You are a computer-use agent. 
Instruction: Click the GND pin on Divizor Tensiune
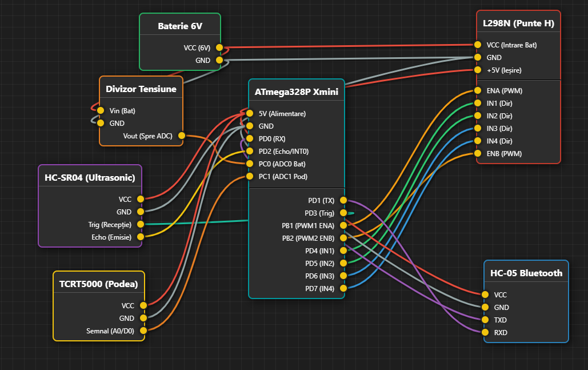click(101, 123)
